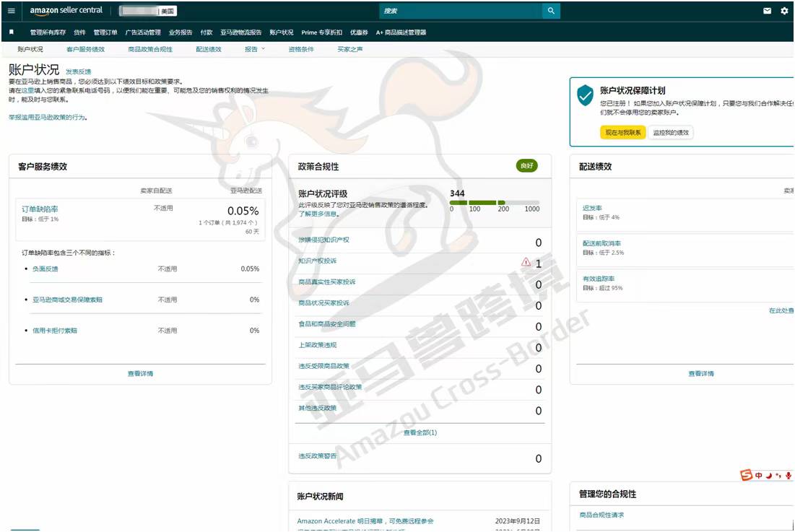
Task: Open the 知识产权投诉 link
Action: pos(318,261)
